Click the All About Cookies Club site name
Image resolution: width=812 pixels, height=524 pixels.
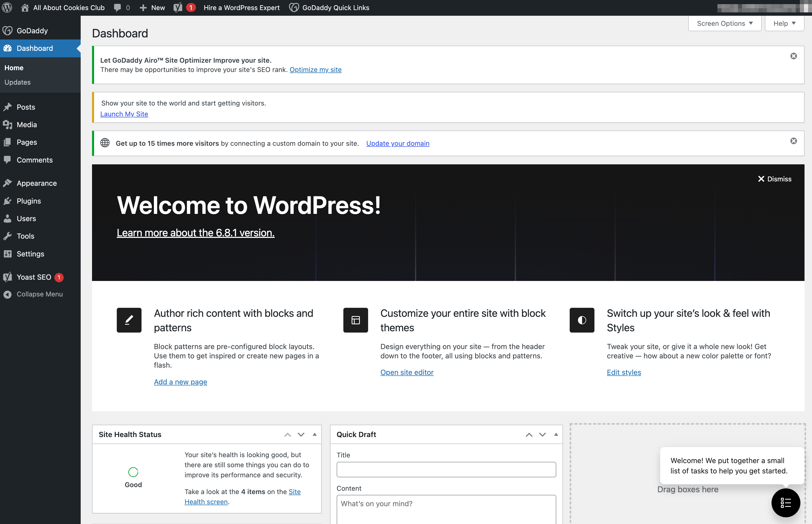coord(69,7)
